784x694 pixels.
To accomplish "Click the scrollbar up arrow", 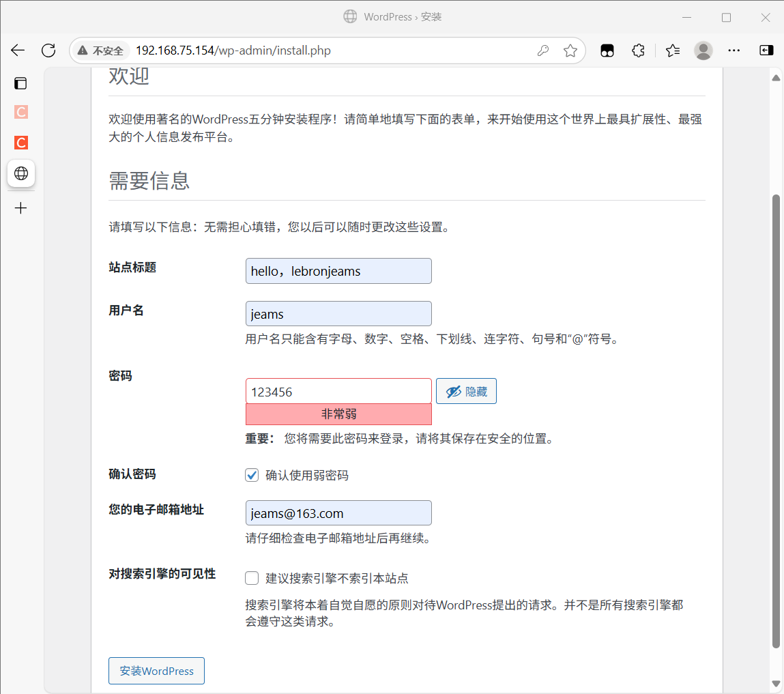I will 776,78.
